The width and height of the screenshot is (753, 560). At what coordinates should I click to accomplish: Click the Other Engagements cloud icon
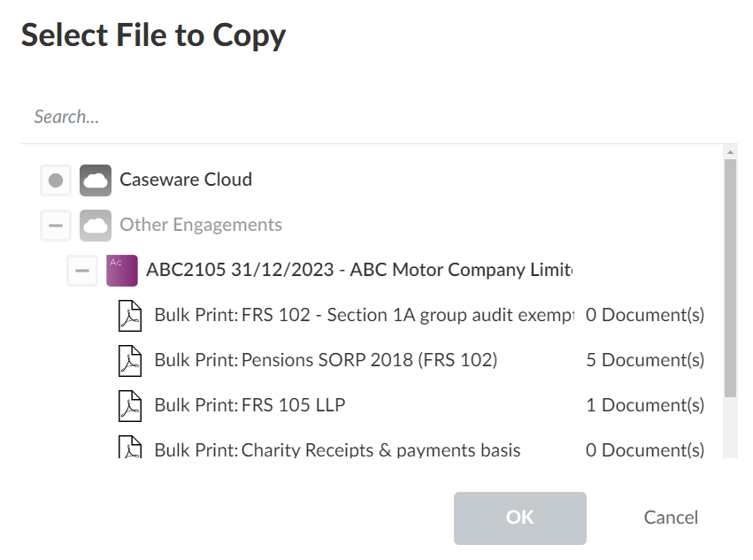coord(95,225)
